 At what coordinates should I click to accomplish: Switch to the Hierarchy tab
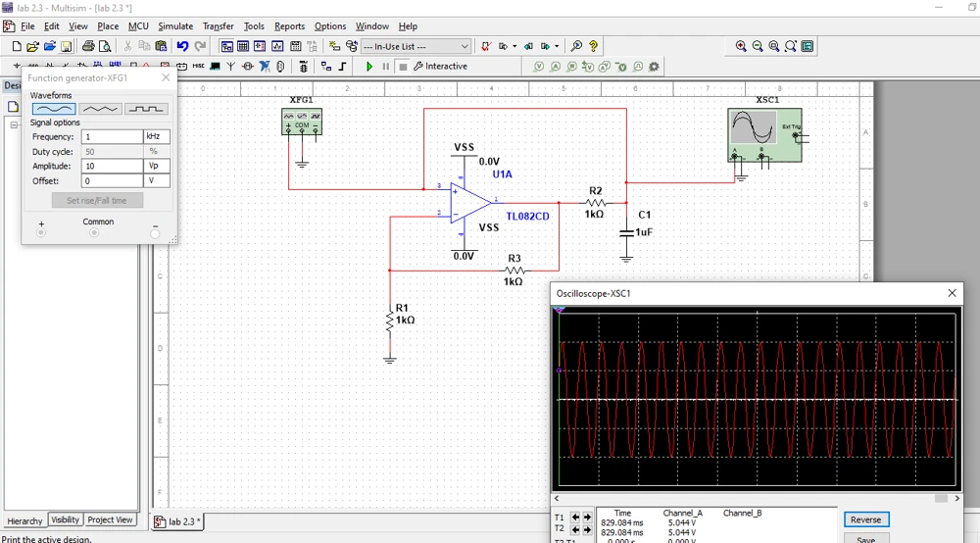point(25,520)
